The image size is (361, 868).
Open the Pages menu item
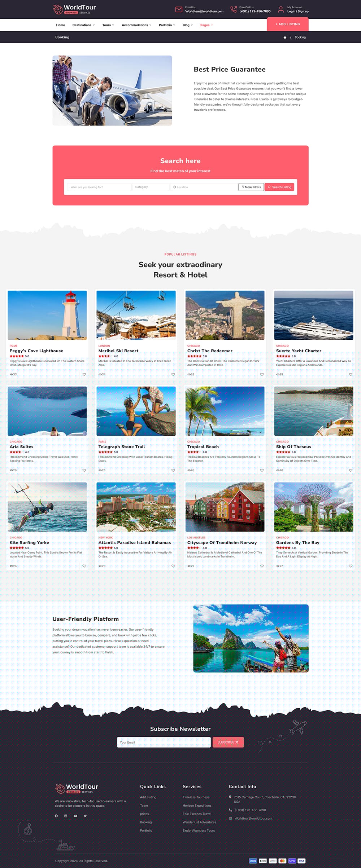tap(206, 25)
